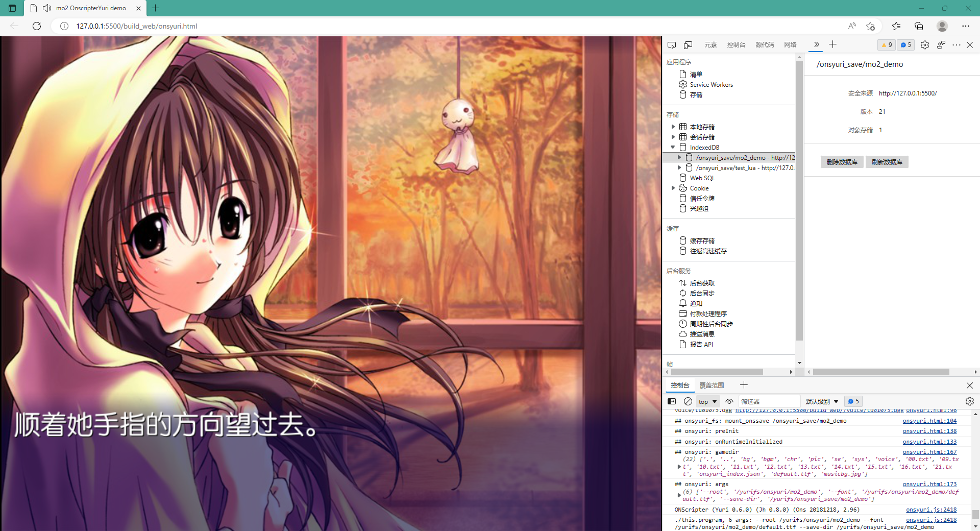Add a tool to the drawer
The width and height of the screenshot is (980, 531).
pyautogui.click(x=744, y=385)
